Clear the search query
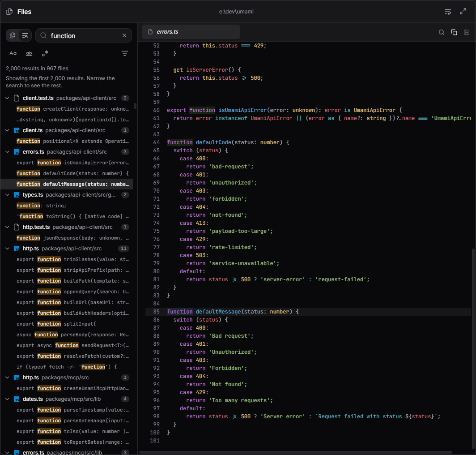This screenshot has height=455, width=476. pos(124,35)
